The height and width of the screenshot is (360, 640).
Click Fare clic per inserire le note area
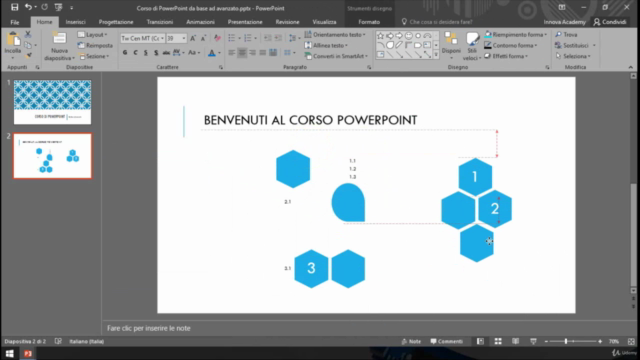click(x=149, y=328)
